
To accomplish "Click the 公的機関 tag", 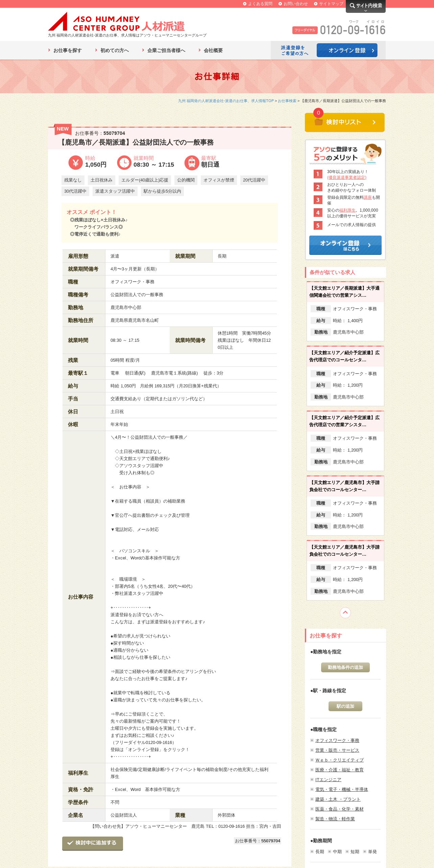I will tap(186, 180).
